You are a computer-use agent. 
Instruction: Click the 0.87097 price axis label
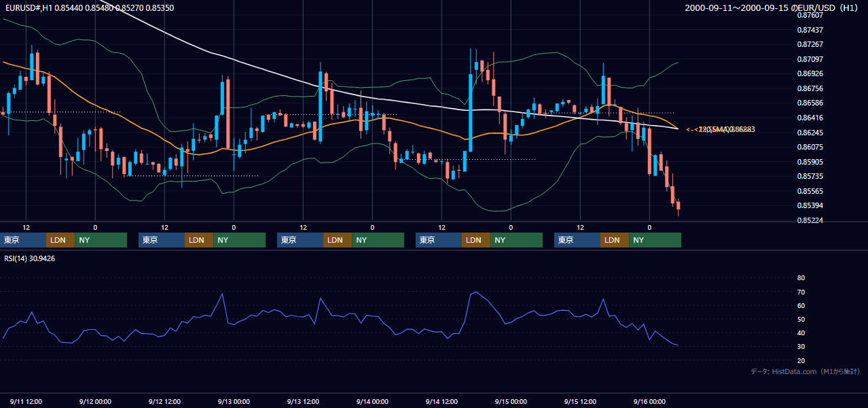click(810, 59)
